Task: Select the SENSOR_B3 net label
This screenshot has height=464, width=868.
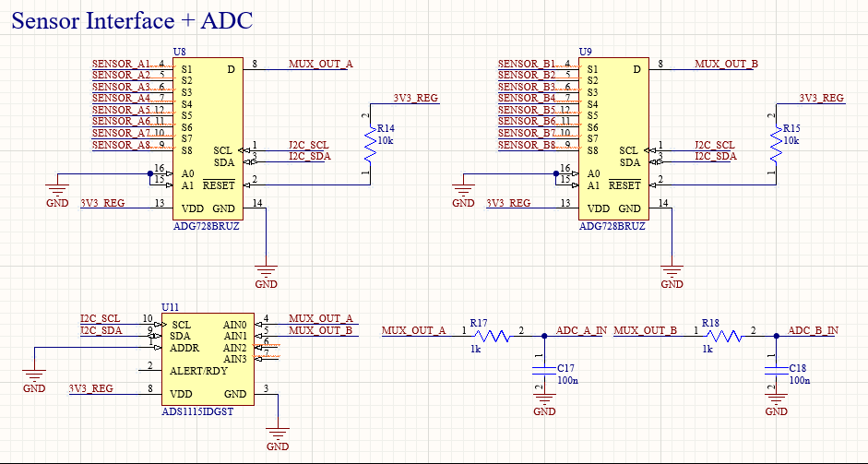Action: coord(527,87)
